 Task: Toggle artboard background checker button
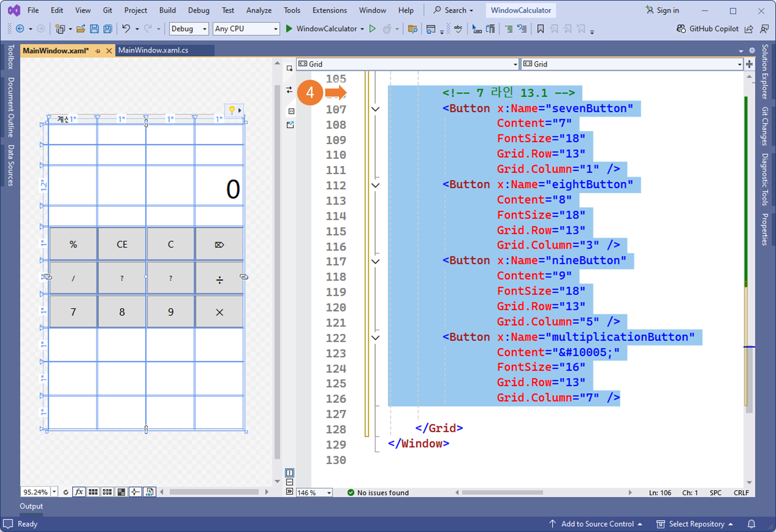tap(122, 492)
